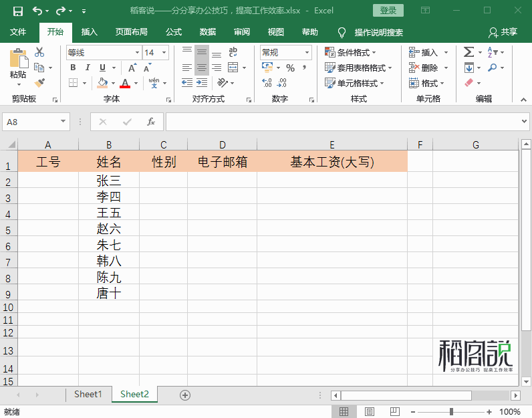
Task: Click the 登录 sign-in button
Action: point(388,11)
